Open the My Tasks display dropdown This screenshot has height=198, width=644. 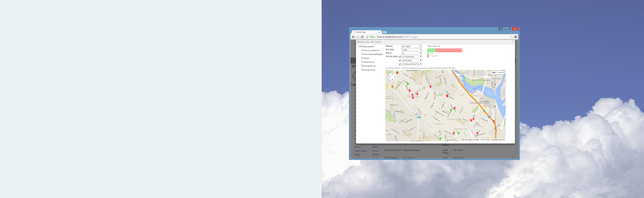click(x=411, y=46)
